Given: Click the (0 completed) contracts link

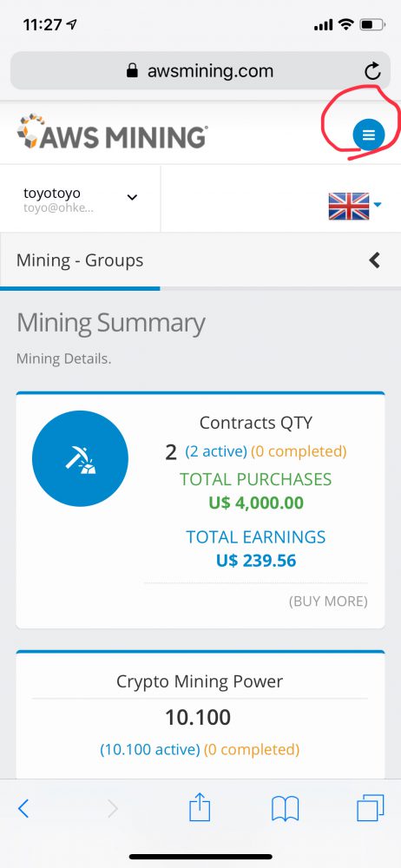Looking at the screenshot, I should click(x=299, y=451).
